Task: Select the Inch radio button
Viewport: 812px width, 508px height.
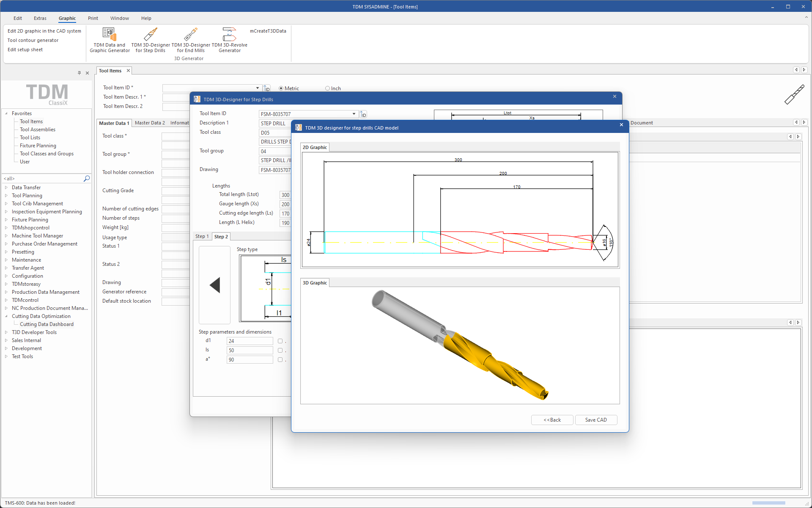Action: pos(327,88)
